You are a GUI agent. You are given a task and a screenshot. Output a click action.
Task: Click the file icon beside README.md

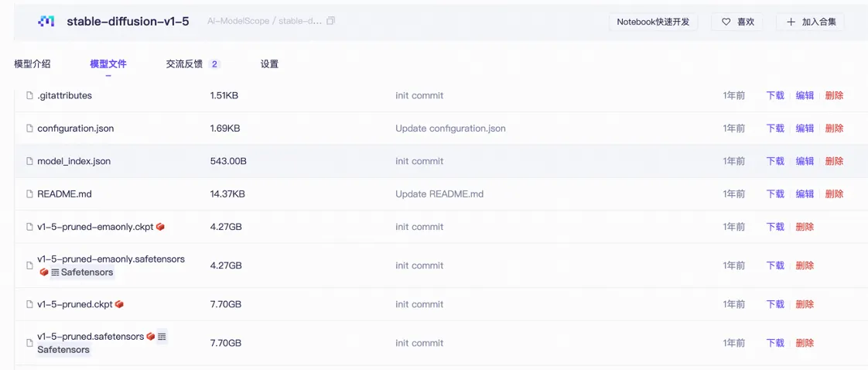(30, 194)
